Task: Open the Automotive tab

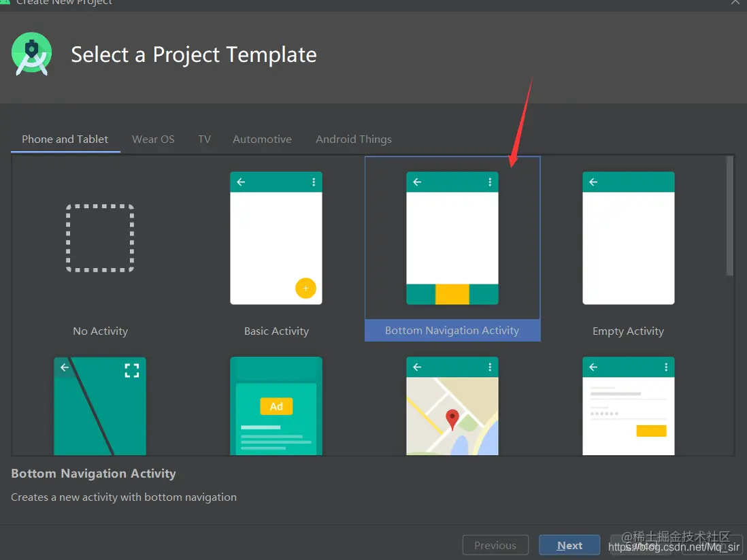Action: [x=262, y=139]
